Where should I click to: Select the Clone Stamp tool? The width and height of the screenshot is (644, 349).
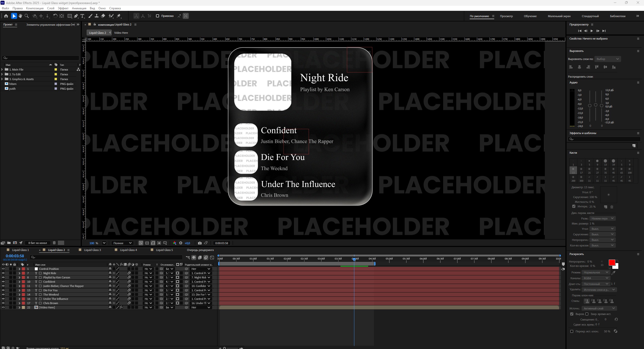click(x=97, y=16)
